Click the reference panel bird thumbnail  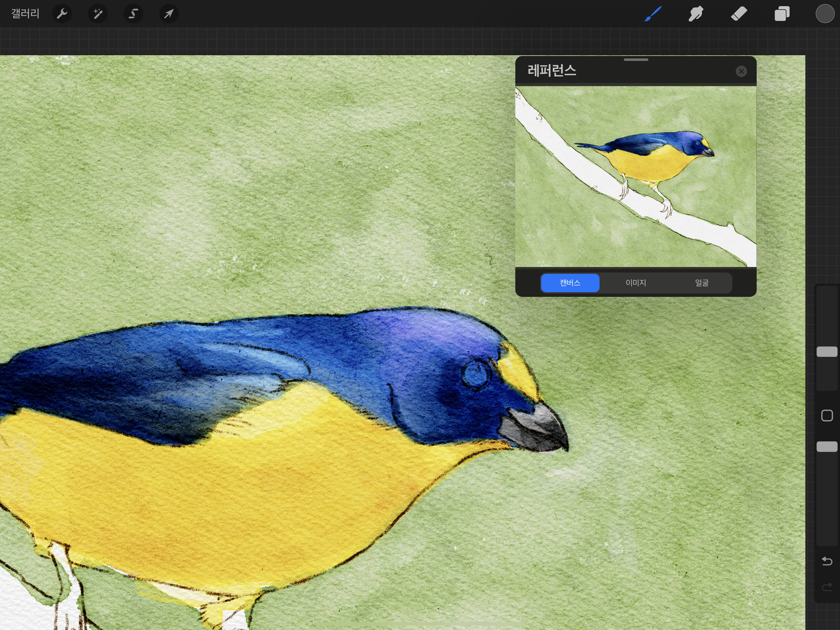click(x=636, y=177)
